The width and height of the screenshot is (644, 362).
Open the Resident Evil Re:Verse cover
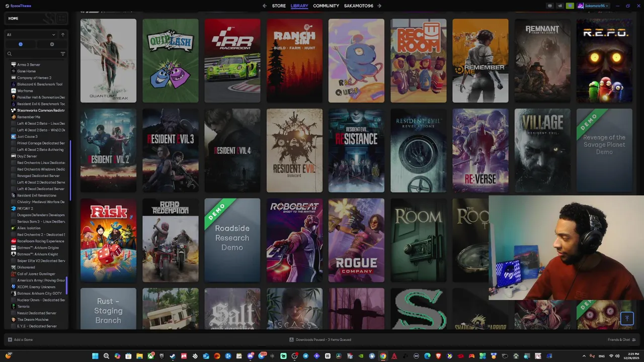pyautogui.click(x=480, y=150)
